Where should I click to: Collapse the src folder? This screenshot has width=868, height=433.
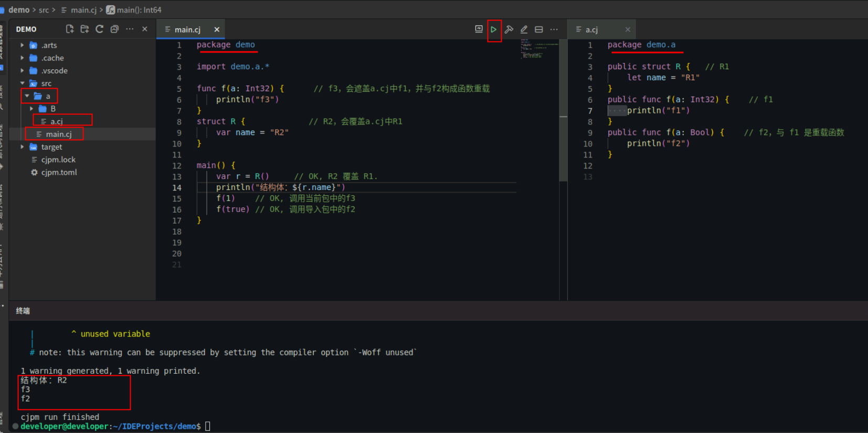(x=22, y=83)
